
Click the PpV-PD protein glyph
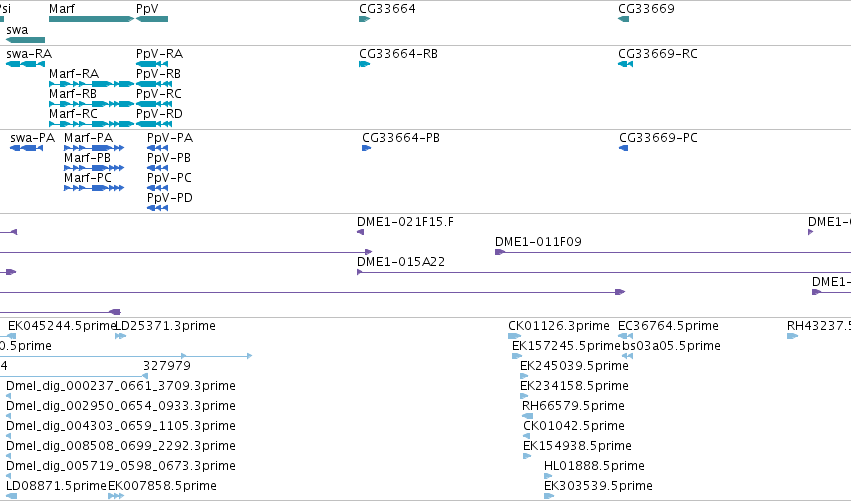(157, 208)
